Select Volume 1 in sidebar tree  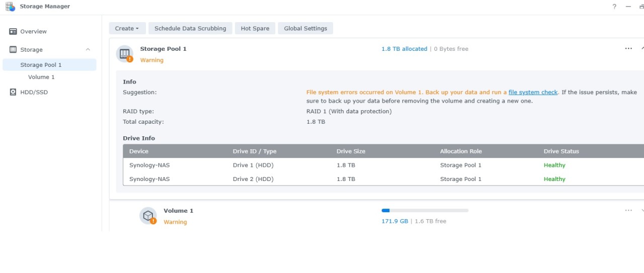[x=41, y=77]
